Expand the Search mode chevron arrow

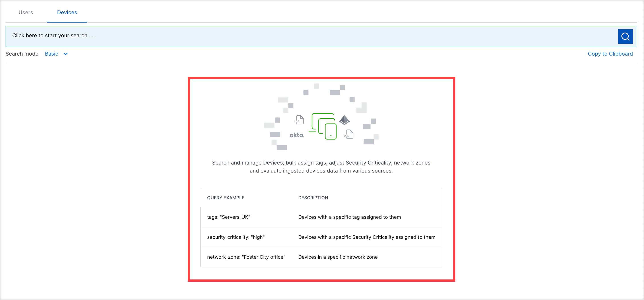(66, 54)
